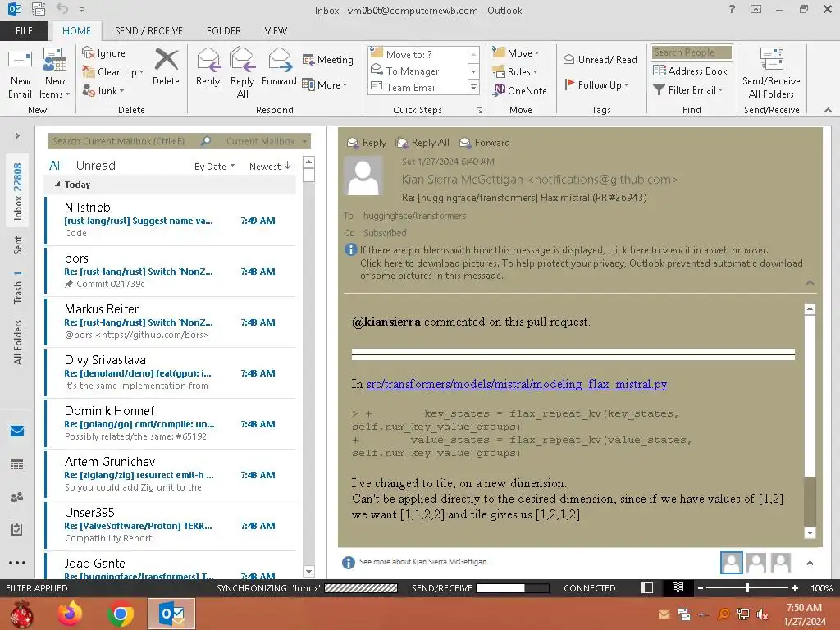Click the ribbon Reply All button
This screenshot has width=840, height=630.
242,73
